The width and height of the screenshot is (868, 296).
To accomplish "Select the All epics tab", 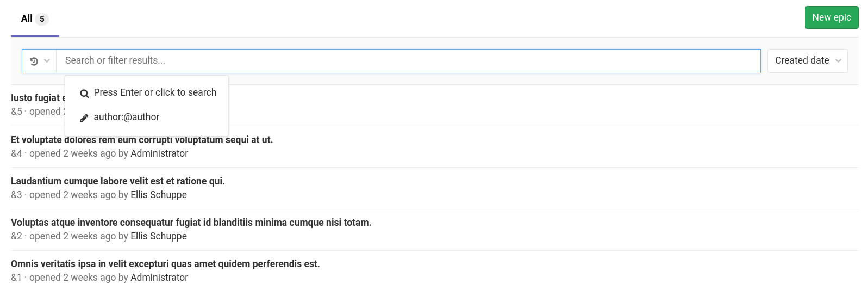I will tap(34, 19).
